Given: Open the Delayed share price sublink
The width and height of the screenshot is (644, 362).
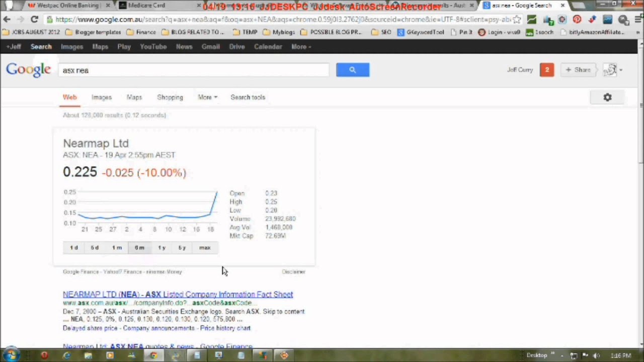Looking at the screenshot, I should point(91,328).
